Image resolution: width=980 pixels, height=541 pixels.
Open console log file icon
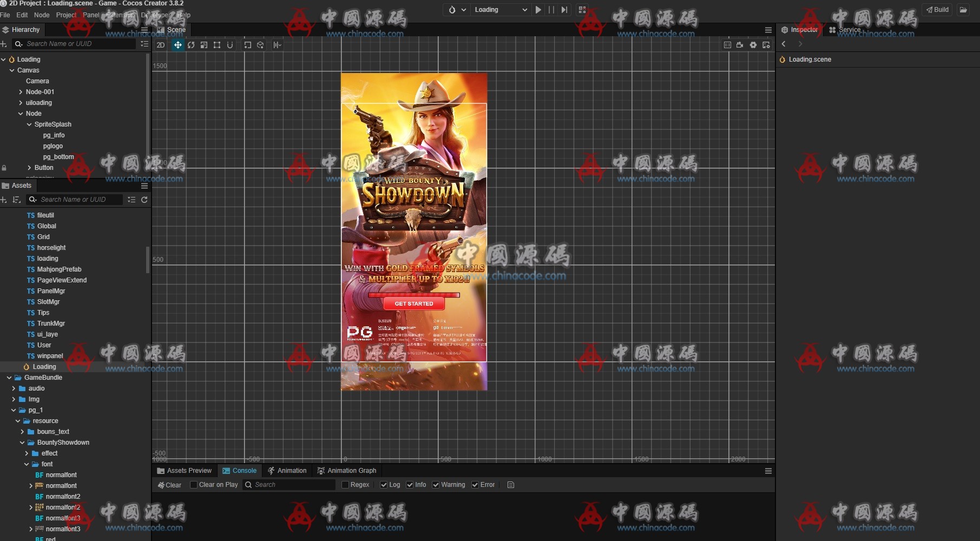click(x=510, y=485)
